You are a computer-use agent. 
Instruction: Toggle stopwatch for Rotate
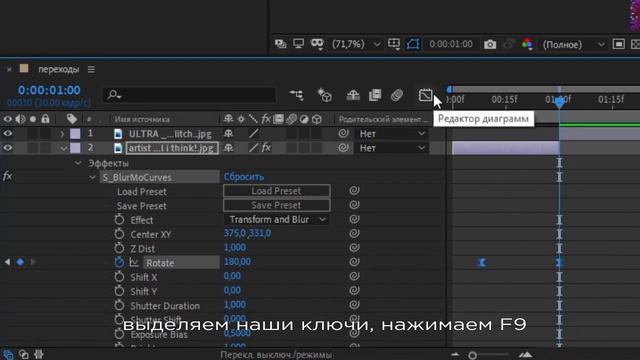(119, 262)
